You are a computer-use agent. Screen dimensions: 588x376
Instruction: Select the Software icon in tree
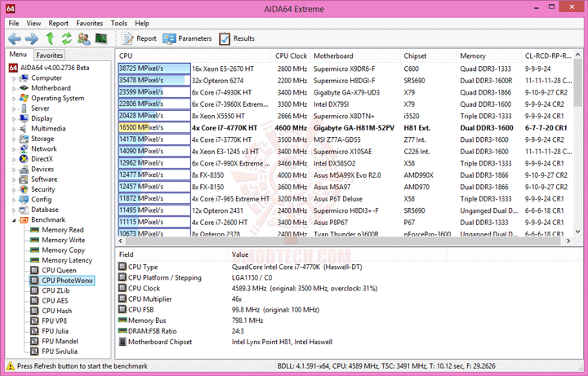click(24, 179)
